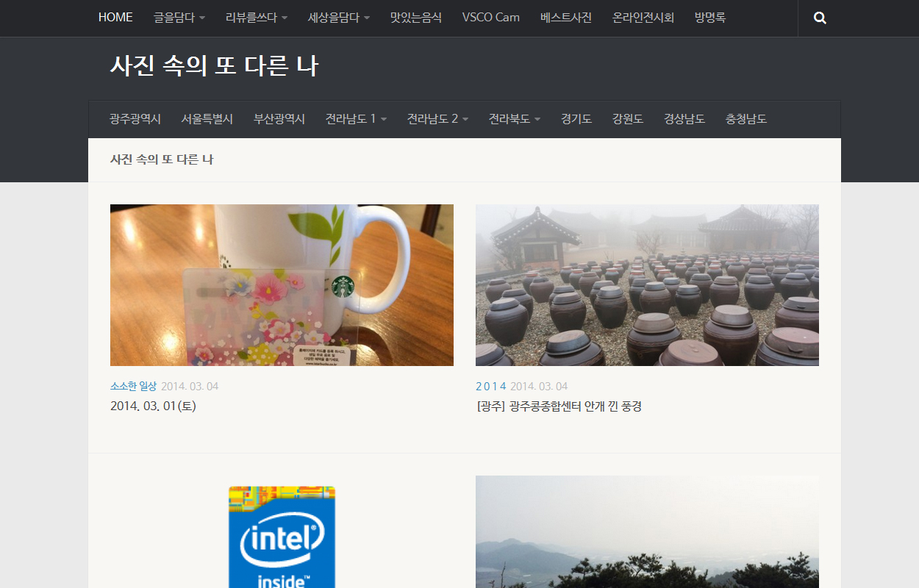This screenshot has height=588, width=919.
Task: Open the 전라남도 2 submenu
Action: (x=437, y=119)
